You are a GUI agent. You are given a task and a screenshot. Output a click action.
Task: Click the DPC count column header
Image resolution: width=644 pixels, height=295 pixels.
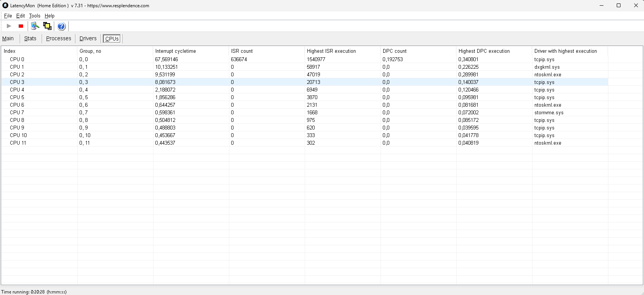click(x=418, y=51)
